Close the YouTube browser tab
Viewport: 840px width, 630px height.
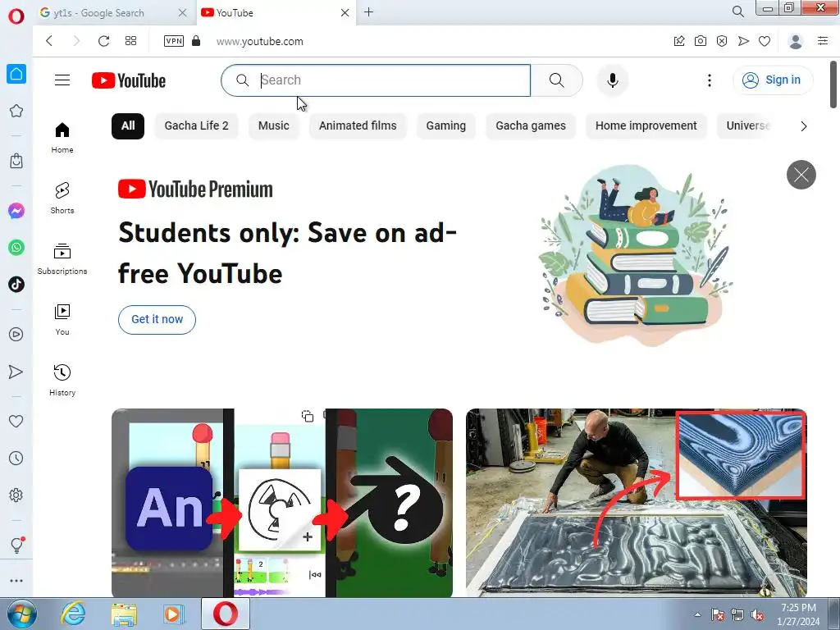[x=345, y=13]
